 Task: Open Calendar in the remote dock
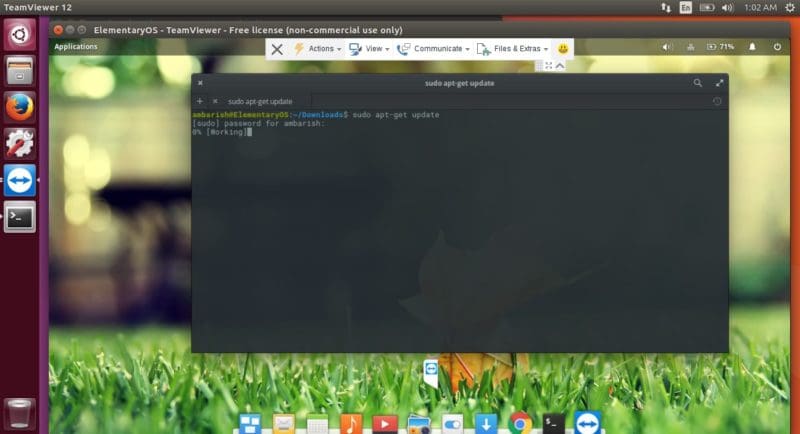click(x=317, y=424)
